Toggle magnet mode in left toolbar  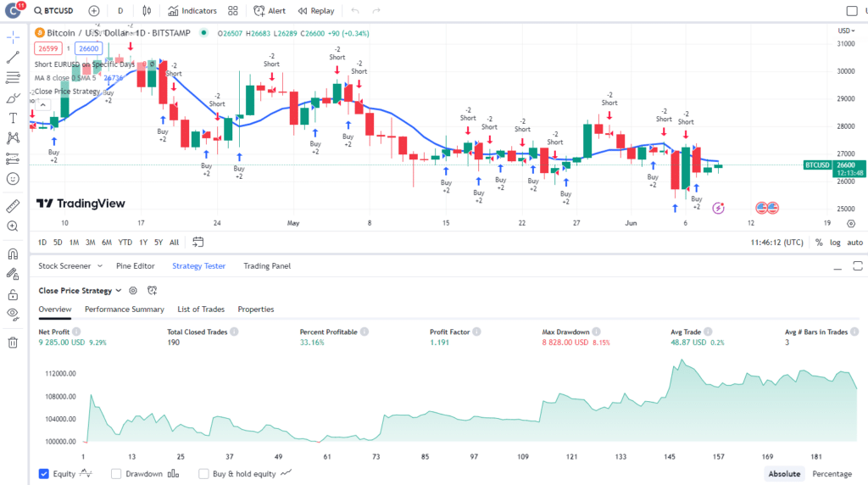(x=14, y=254)
